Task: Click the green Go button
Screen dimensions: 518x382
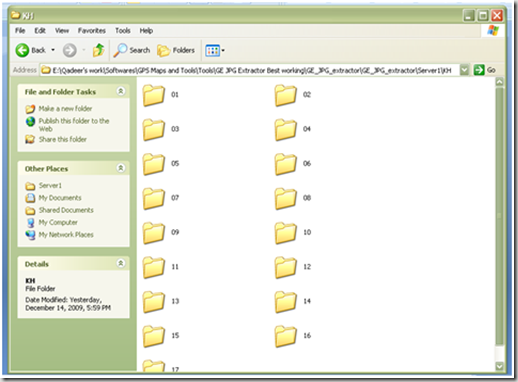Action: pos(485,70)
